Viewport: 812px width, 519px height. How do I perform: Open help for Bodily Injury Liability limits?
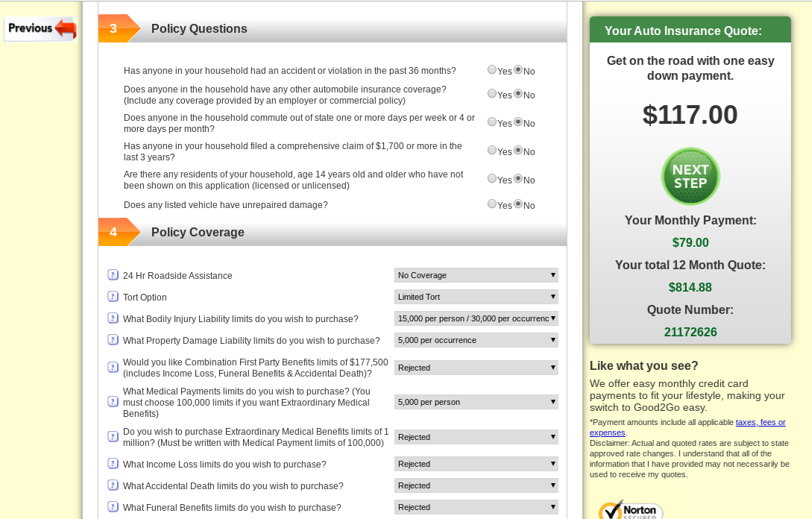pyautogui.click(x=113, y=318)
